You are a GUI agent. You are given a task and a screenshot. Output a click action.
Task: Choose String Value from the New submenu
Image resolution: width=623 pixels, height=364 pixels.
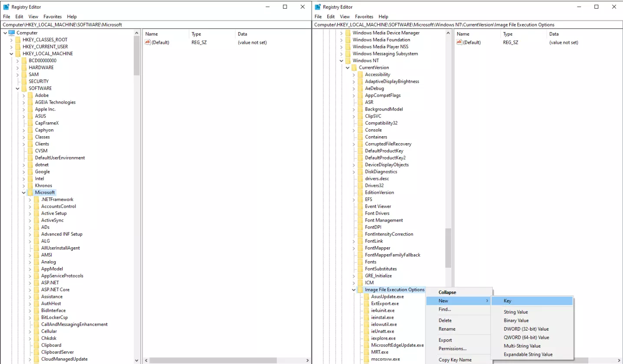pyautogui.click(x=532, y=312)
